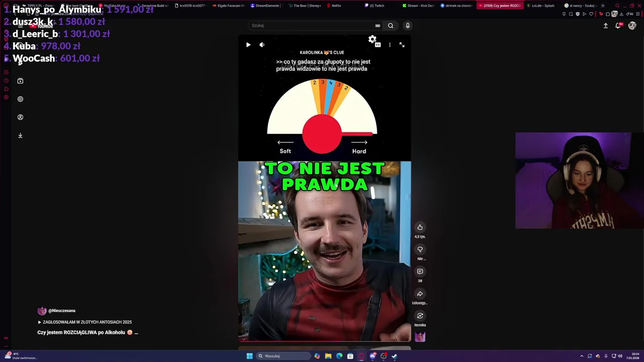Viewport: 644px width, 362px height.
Task: Open system volume control in the tray
Action: pyautogui.click(x=620, y=356)
